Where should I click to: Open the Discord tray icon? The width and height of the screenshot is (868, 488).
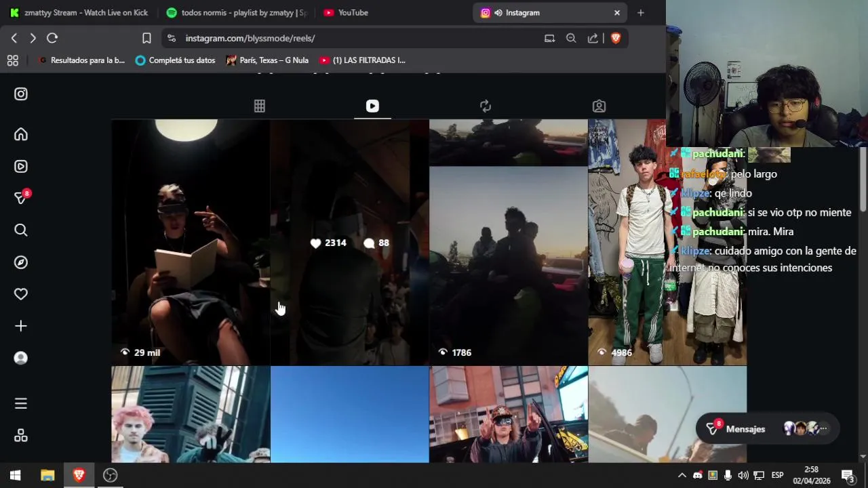698,475
